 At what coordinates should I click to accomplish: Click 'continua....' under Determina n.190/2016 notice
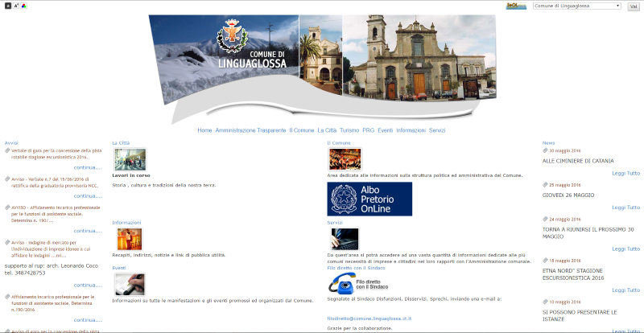(x=88, y=320)
